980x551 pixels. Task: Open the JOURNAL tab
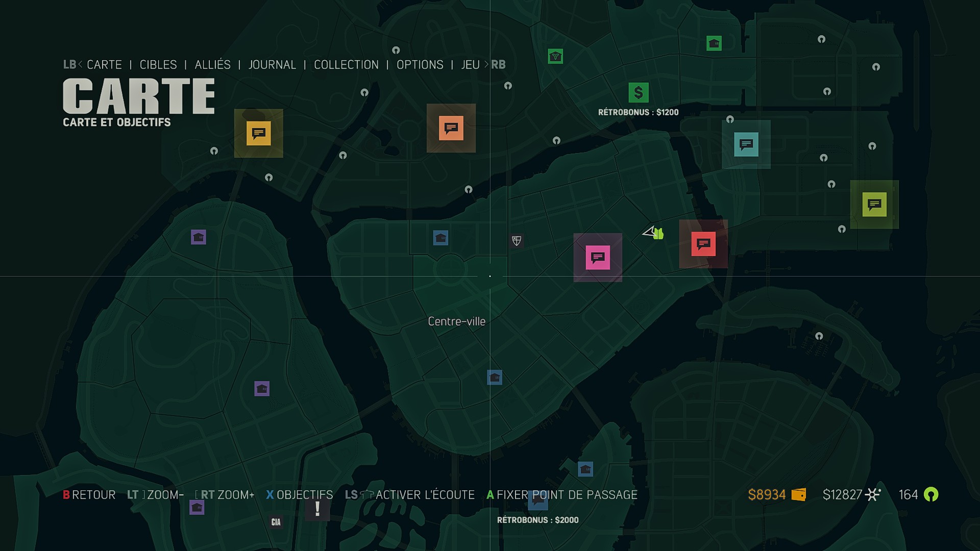tap(272, 65)
